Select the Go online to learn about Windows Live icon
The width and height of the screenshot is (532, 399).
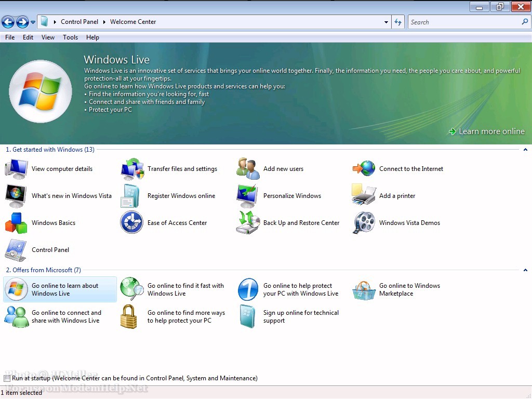pos(16,289)
